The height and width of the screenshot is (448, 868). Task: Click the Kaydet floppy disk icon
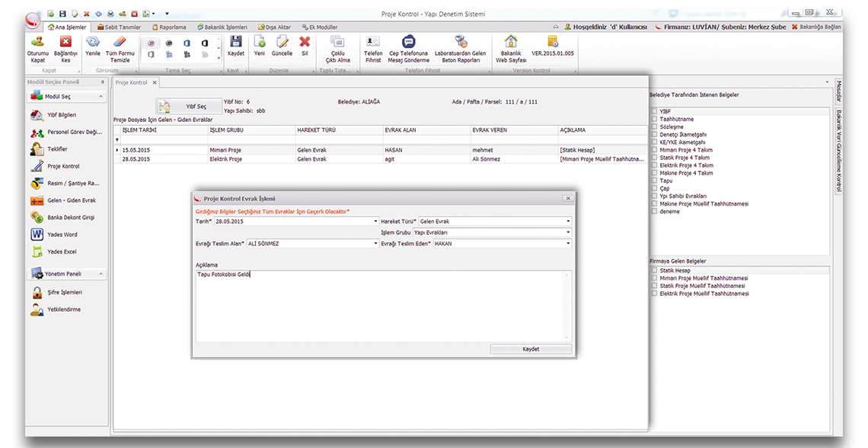point(236,43)
